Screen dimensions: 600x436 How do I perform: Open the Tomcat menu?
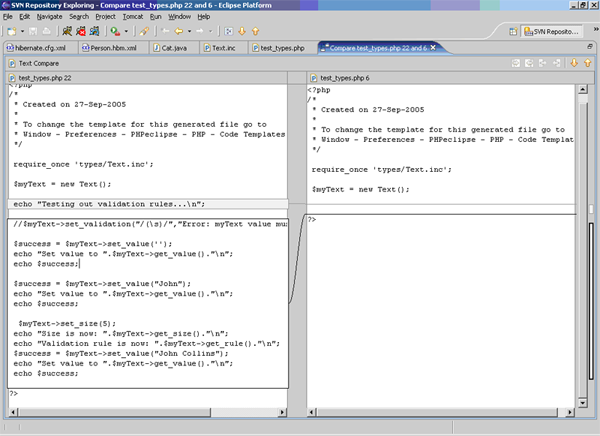[133, 16]
